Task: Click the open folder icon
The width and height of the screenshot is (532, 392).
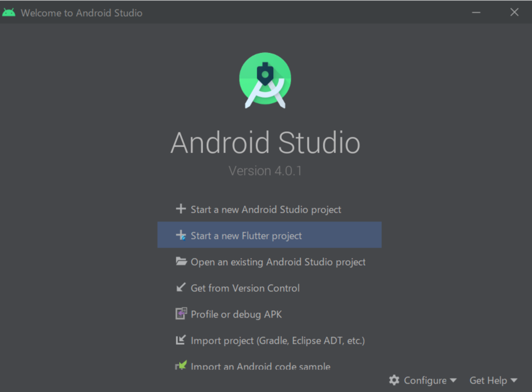Action: coord(181,261)
